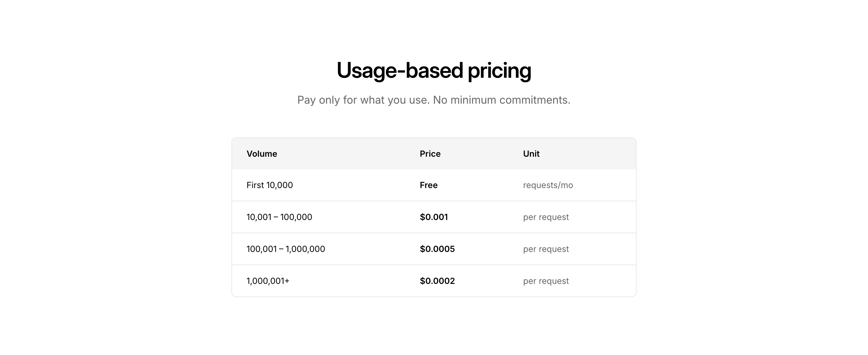Select the Unit column header
The height and width of the screenshot is (355, 868).
tap(531, 154)
